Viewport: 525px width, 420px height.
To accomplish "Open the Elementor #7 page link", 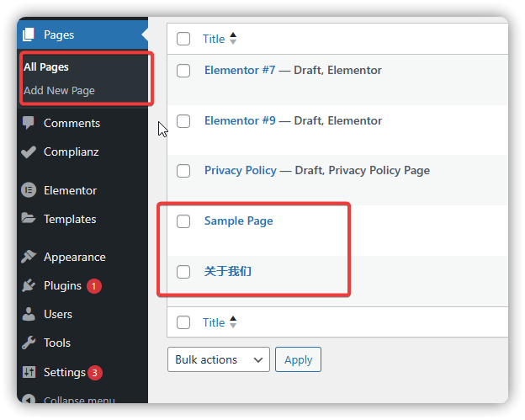I will coord(240,70).
